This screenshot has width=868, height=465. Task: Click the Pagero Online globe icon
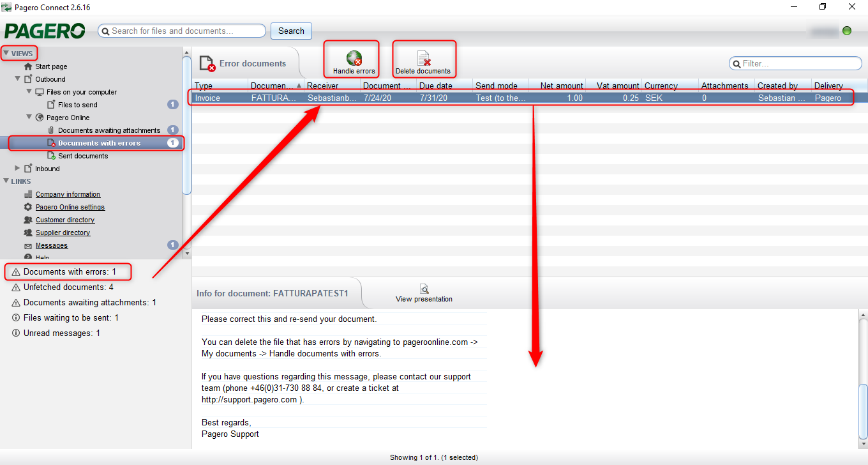tap(40, 118)
